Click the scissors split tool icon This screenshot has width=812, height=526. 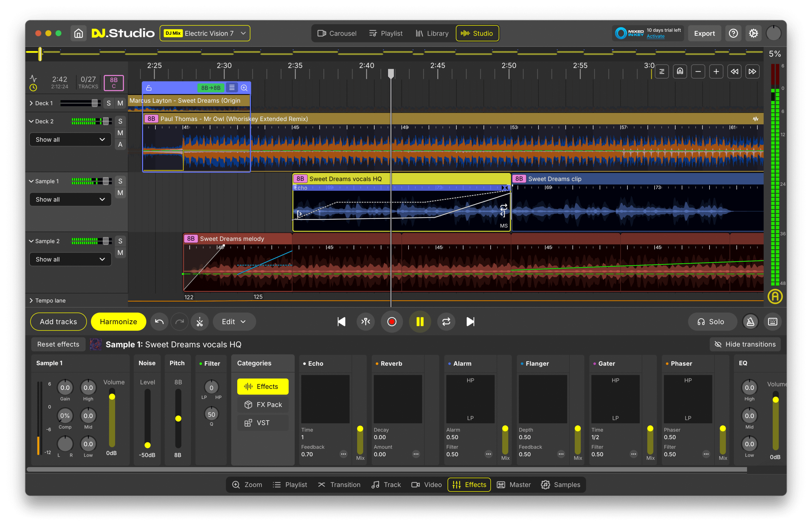[200, 322]
